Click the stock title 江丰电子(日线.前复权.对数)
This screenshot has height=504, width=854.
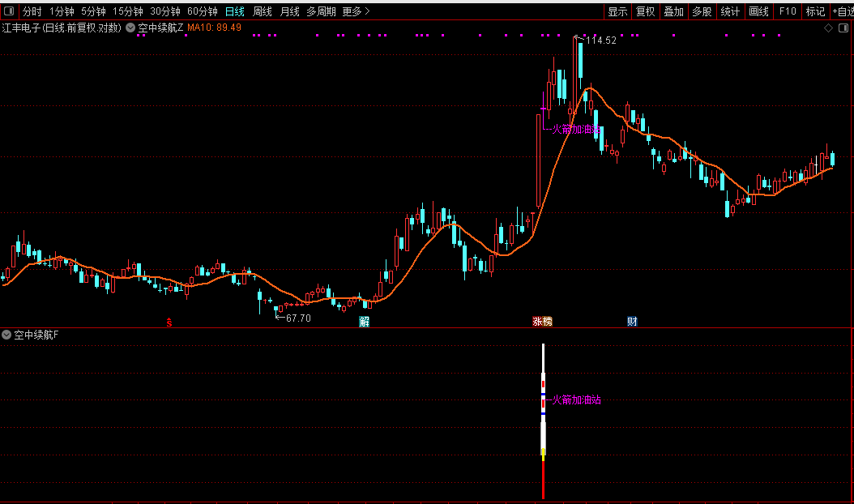pyautogui.click(x=62, y=28)
